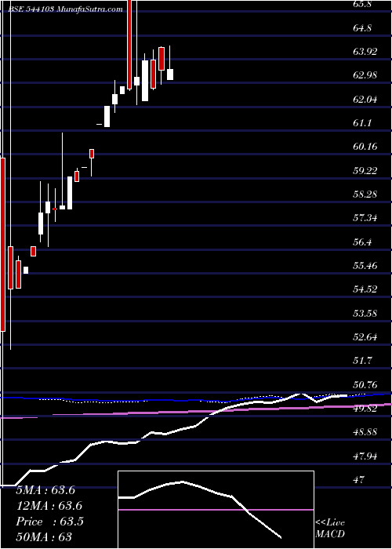Click the 65.8 price axis label
This screenshot has height=549, width=392.
pyautogui.click(x=364, y=4)
